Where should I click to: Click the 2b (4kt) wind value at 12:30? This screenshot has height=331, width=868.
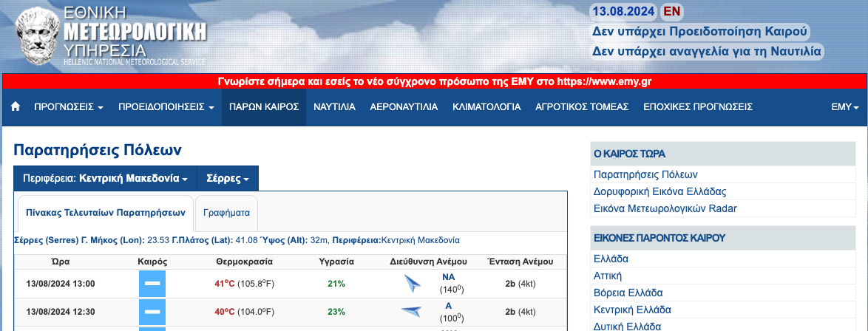pos(521,312)
